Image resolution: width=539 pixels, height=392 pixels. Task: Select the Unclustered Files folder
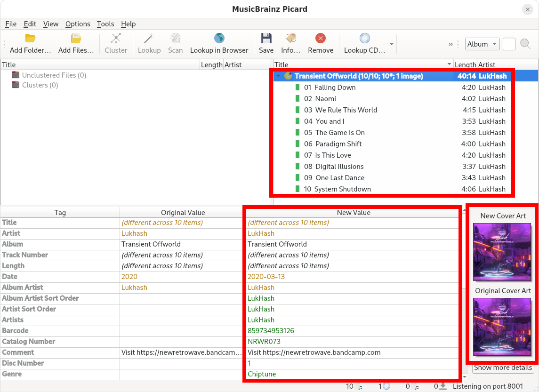[x=54, y=75]
